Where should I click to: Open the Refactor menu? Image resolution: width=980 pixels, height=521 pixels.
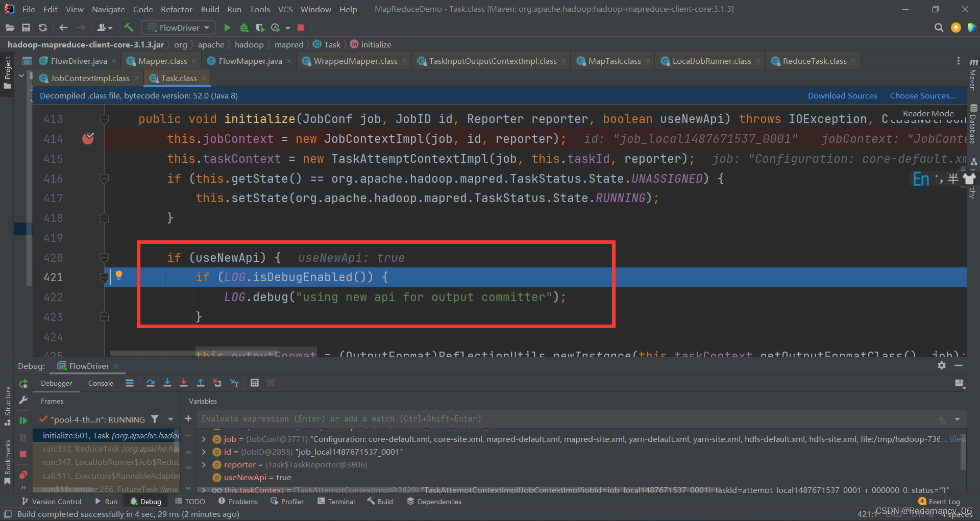(x=176, y=9)
